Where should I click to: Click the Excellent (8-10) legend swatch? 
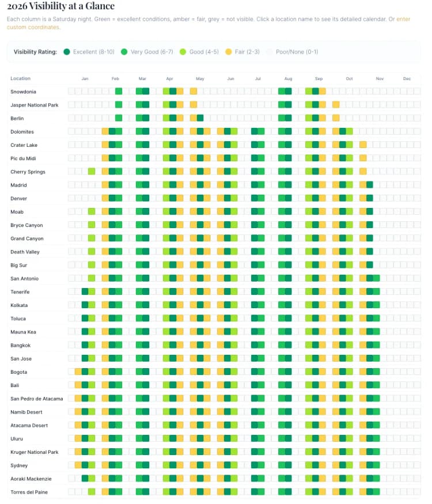click(67, 52)
